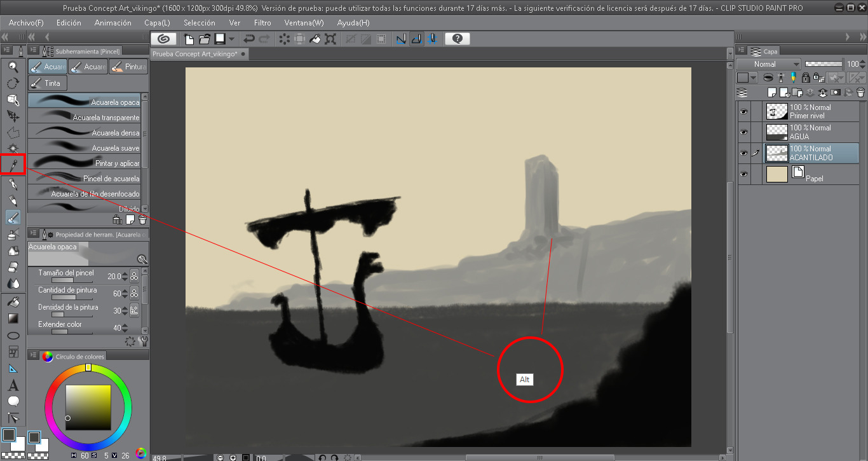The width and height of the screenshot is (868, 461).
Task: Click the layer opacity slider
Action: tap(824, 64)
